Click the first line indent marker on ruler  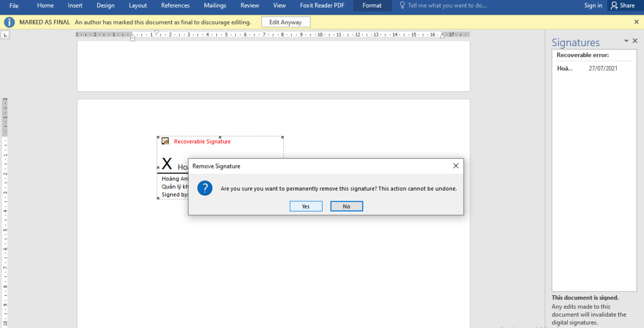(156, 32)
